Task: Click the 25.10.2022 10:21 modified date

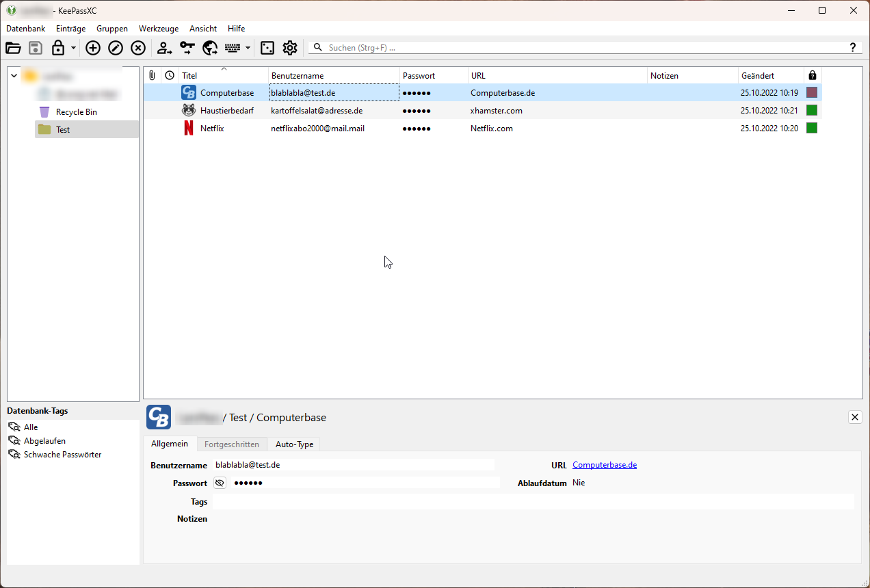Action: click(x=769, y=111)
